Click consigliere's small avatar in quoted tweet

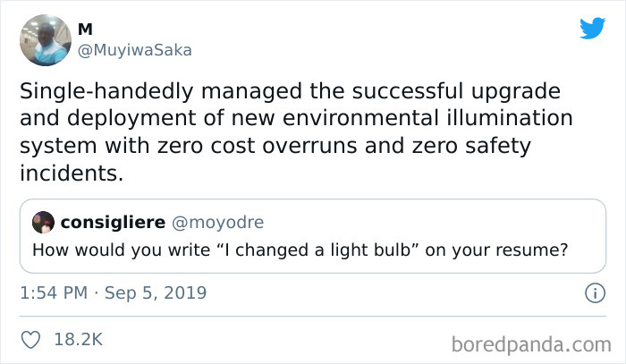click(x=42, y=221)
